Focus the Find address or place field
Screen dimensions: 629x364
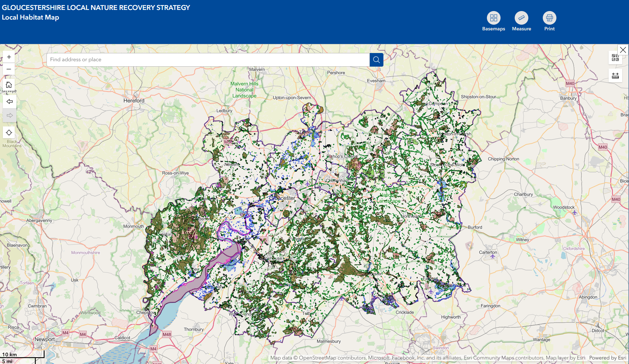pos(208,60)
